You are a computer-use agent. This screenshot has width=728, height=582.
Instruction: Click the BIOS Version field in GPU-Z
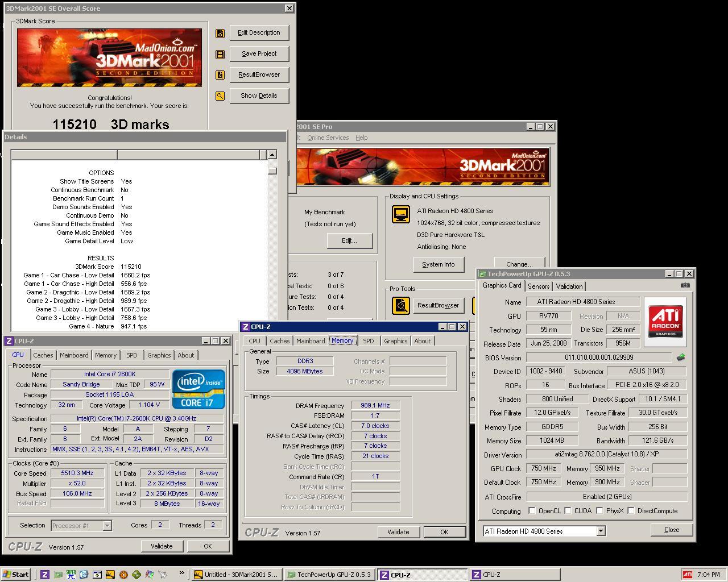[599, 357]
